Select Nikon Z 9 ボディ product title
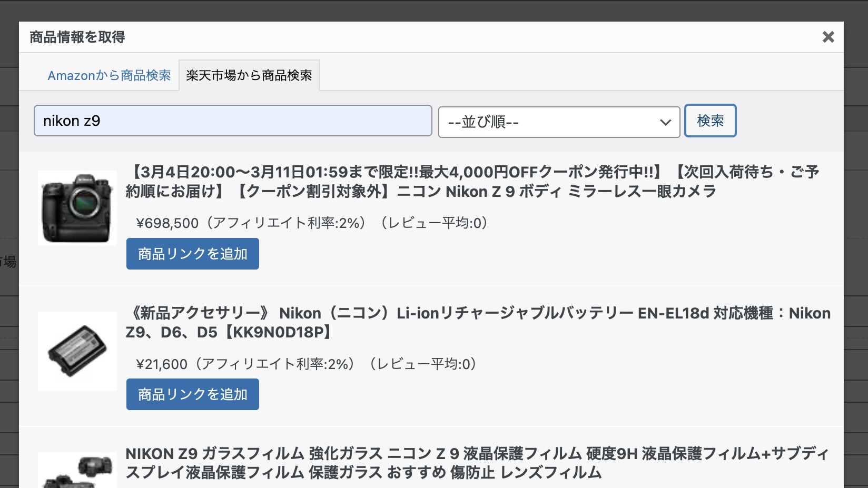The height and width of the screenshot is (488, 868). pos(472,182)
